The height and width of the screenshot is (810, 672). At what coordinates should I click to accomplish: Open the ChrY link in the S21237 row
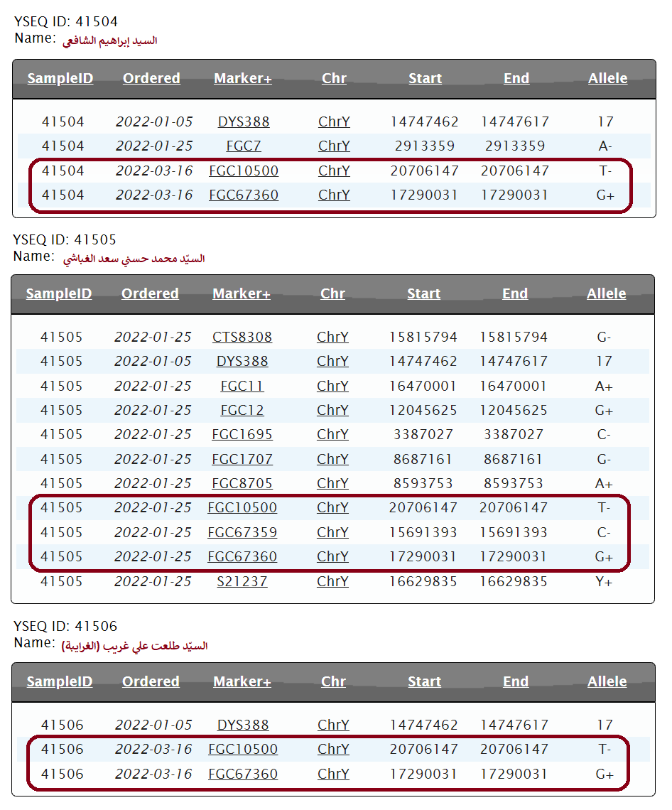pyautogui.click(x=332, y=582)
